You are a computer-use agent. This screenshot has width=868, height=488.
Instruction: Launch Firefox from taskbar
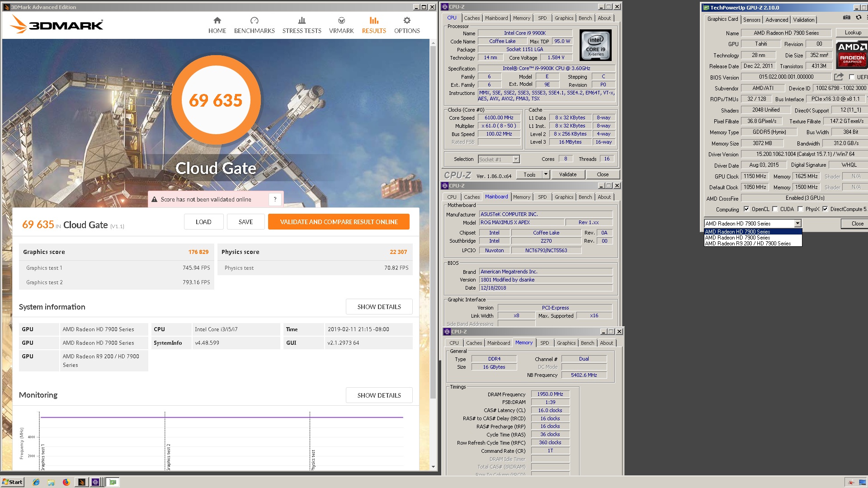(x=66, y=482)
